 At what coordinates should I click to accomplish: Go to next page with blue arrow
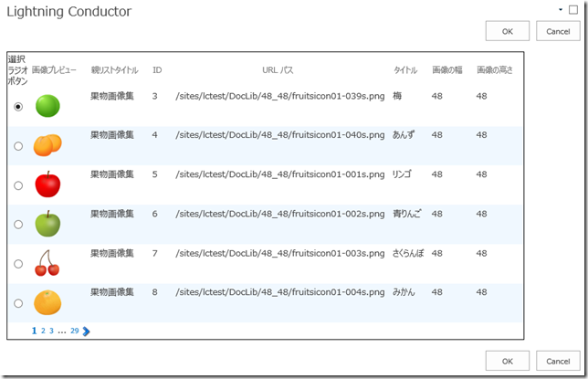[87, 332]
